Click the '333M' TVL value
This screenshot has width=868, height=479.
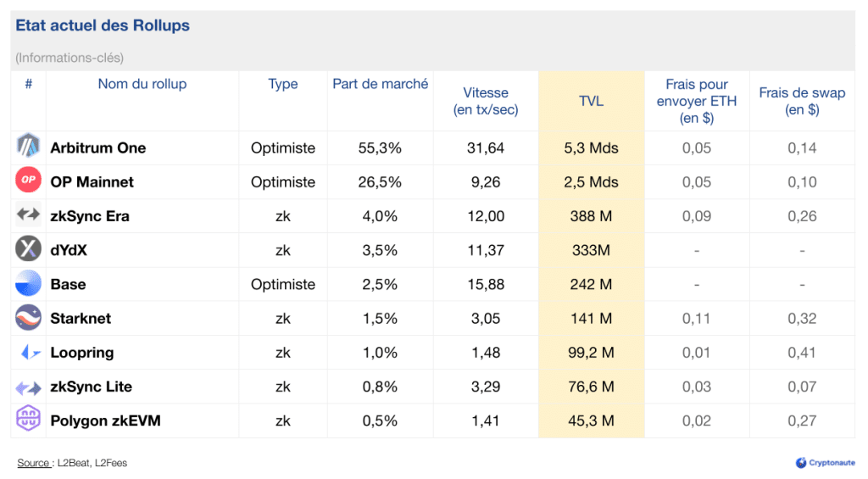[591, 250]
